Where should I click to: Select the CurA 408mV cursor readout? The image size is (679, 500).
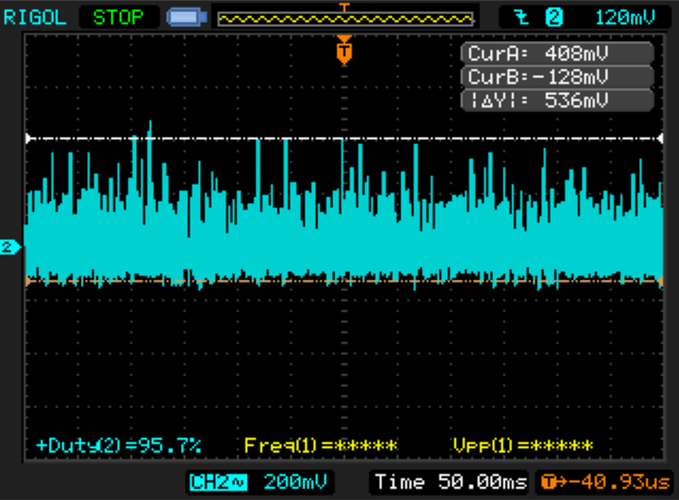(558, 53)
